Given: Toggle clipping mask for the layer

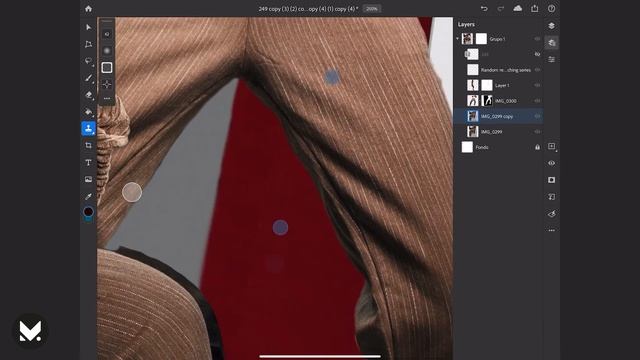Looking at the screenshot, I should tap(551, 197).
